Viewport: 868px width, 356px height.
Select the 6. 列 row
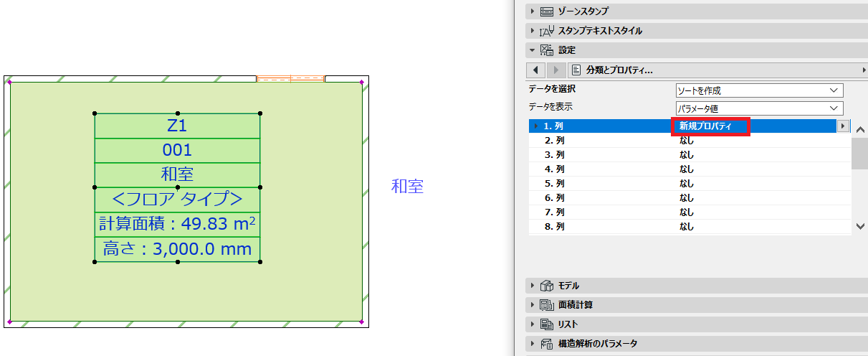pos(690,198)
